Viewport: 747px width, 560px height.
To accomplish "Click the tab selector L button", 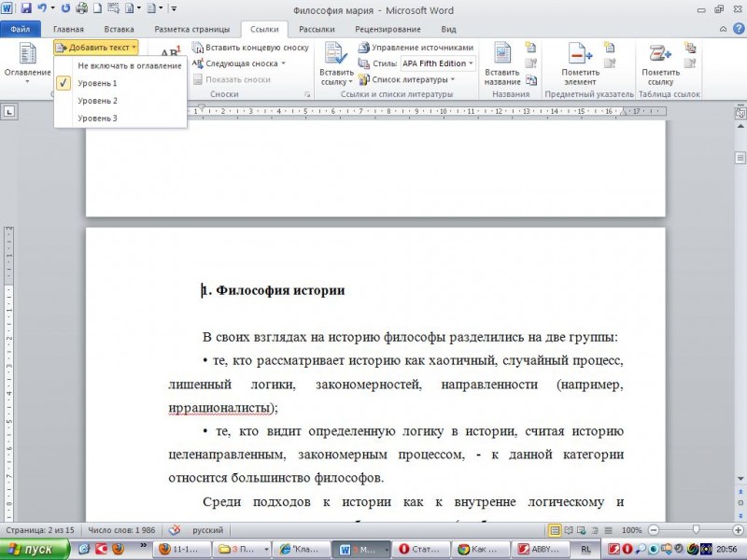I will tap(9, 112).
